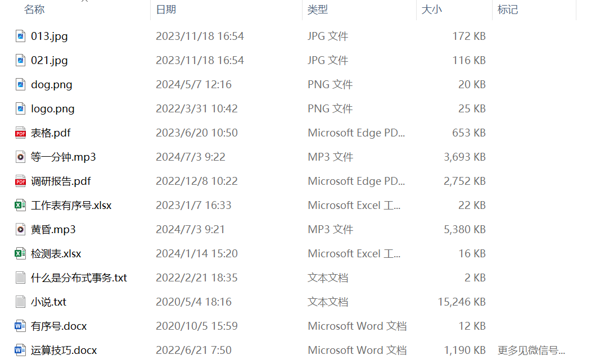Select the file name 021.jpg
The height and width of the screenshot is (364, 591).
click(x=49, y=61)
